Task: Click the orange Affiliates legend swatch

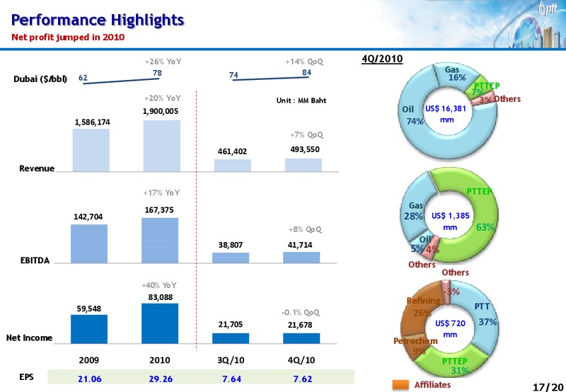Action: (400, 385)
